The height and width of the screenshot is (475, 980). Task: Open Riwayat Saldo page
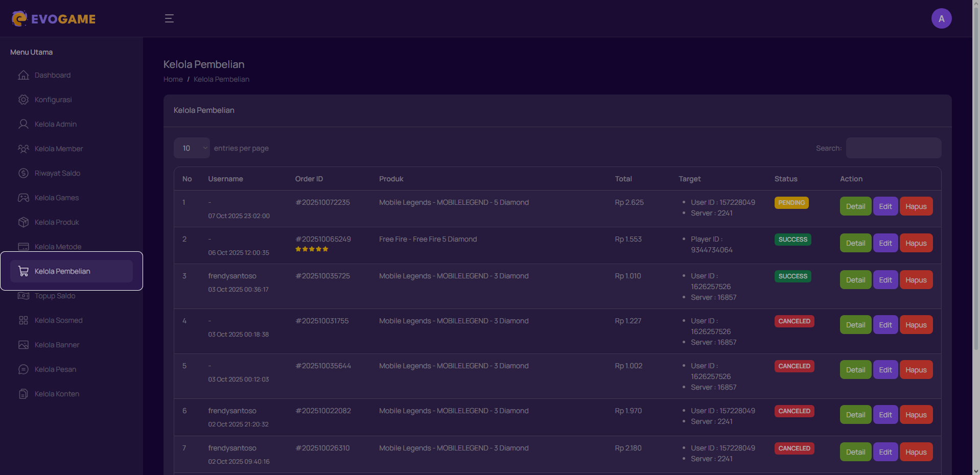tap(72, 173)
